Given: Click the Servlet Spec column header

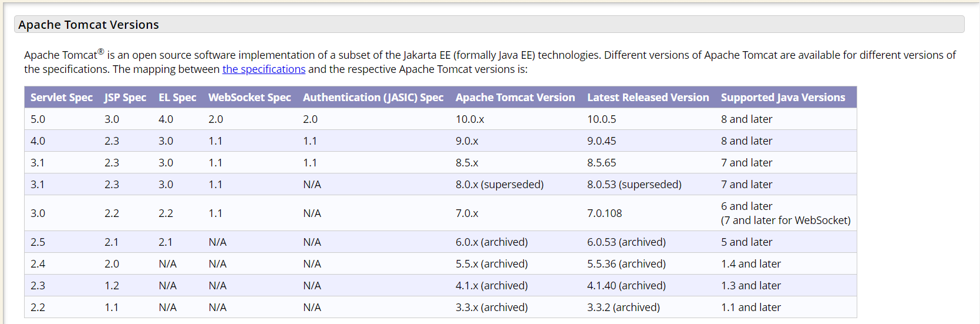Looking at the screenshot, I should (61, 98).
